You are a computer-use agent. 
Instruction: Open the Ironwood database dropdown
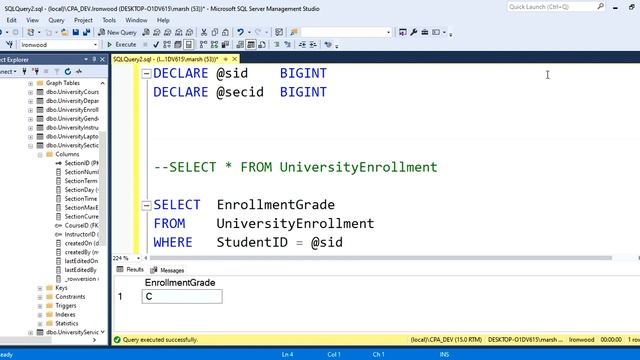coord(96,44)
